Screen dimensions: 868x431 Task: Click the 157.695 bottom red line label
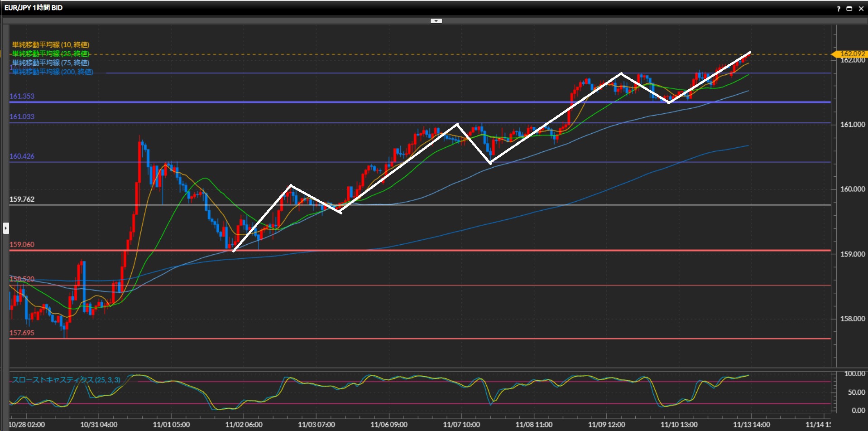(22, 333)
